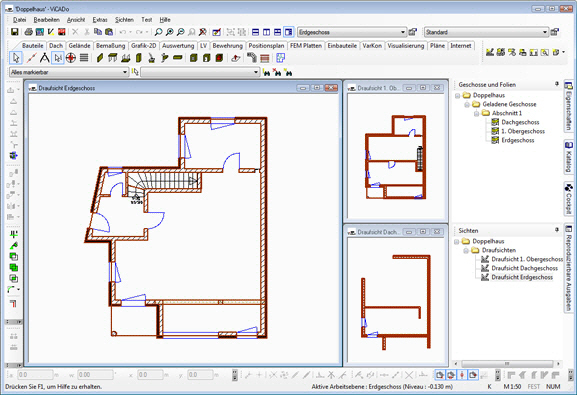Click the first yellow view icon right of Internet tab
The width and height of the screenshot is (577, 395).
click(x=490, y=52)
